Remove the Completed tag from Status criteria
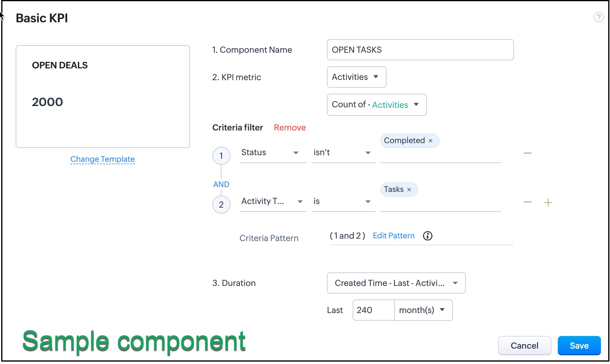Image resolution: width=610 pixels, height=364 pixels. point(430,141)
